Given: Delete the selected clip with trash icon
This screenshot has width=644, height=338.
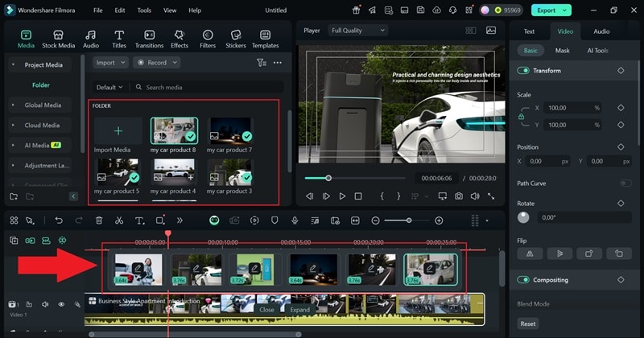Looking at the screenshot, I should coord(99,221).
